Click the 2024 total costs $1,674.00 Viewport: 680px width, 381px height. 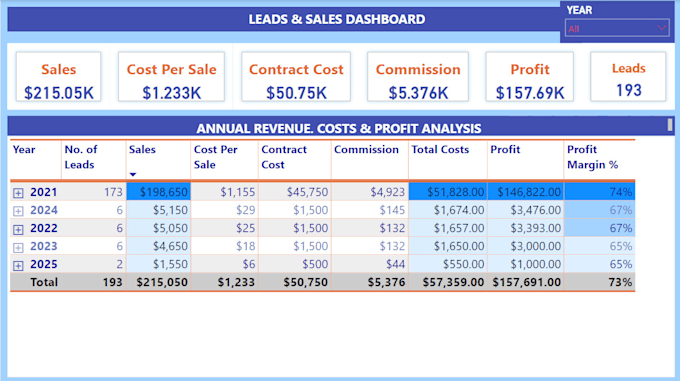coord(448,210)
